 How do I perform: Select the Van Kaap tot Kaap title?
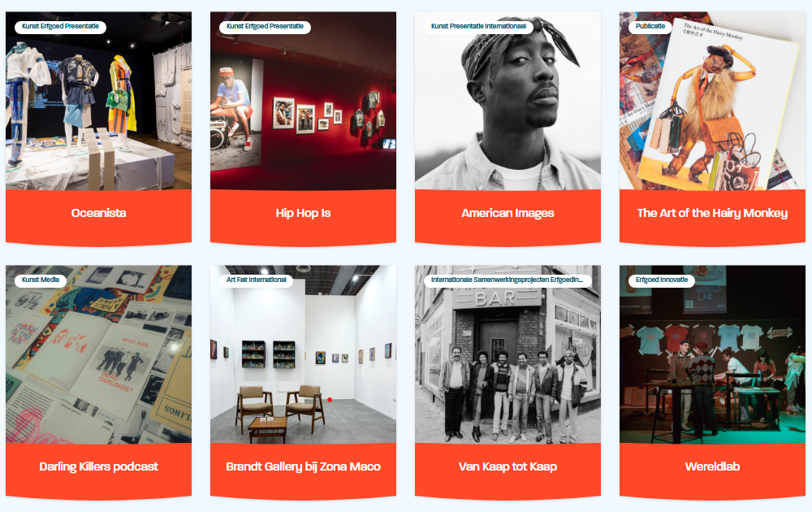508,466
